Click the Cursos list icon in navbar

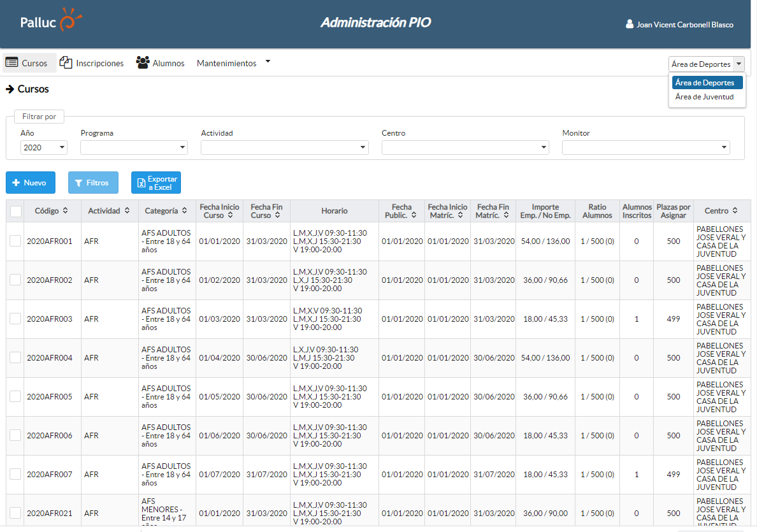pos(11,63)
